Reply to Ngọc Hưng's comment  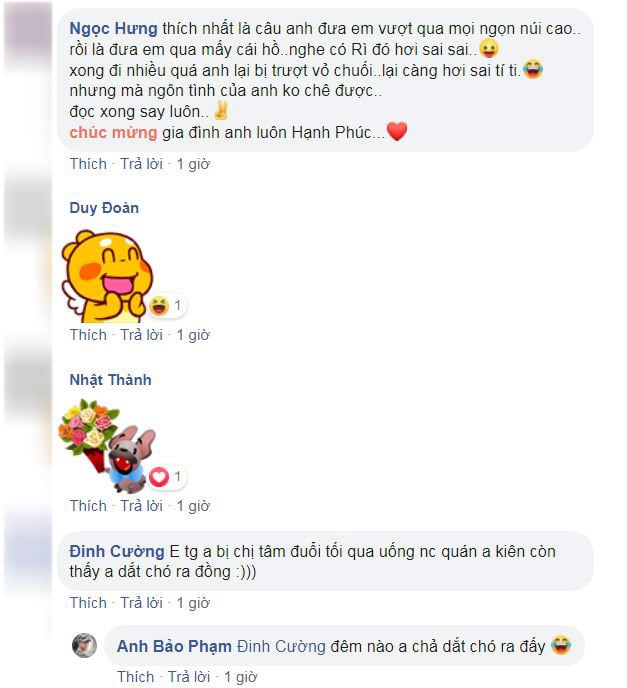coord(141,164)
